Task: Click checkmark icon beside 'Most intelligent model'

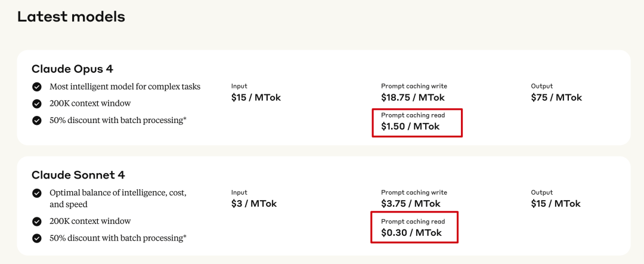Action: [37, 87]
